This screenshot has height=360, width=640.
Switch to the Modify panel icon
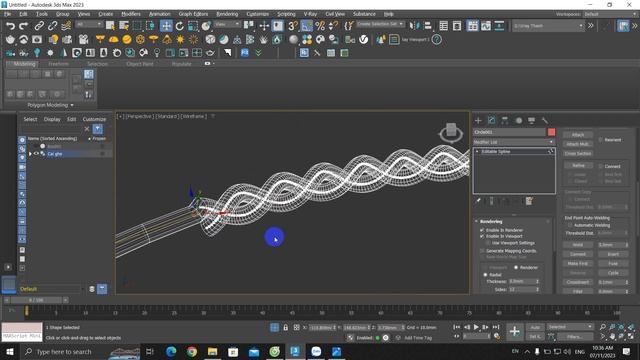pyautogui.click(x=491, y=120)
